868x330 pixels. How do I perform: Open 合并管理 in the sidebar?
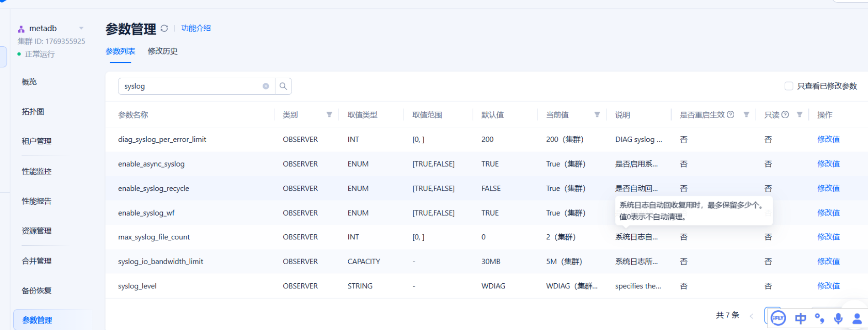(x=37, y=261)
